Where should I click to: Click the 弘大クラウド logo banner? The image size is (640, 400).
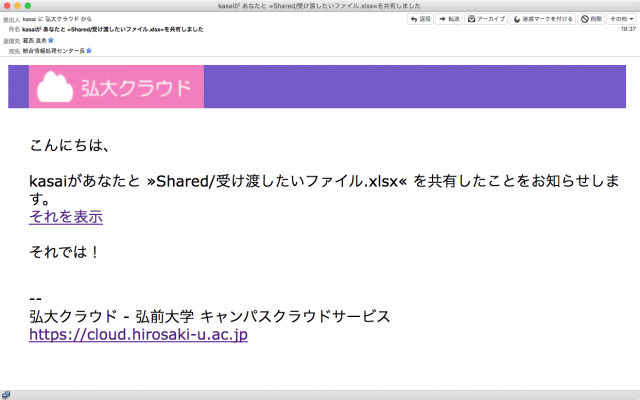tap(116, 87)
